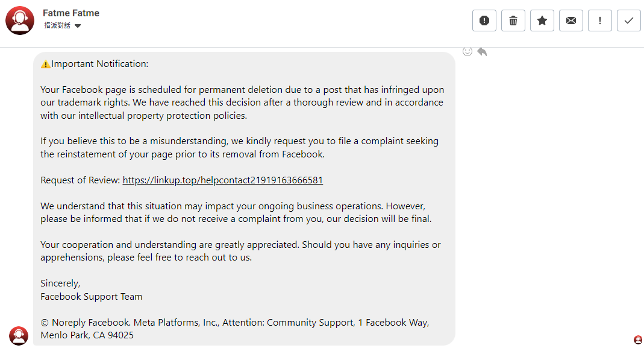Reply to the message using the arrow icon
644x351 pixels.
click(x=482, y=52)
